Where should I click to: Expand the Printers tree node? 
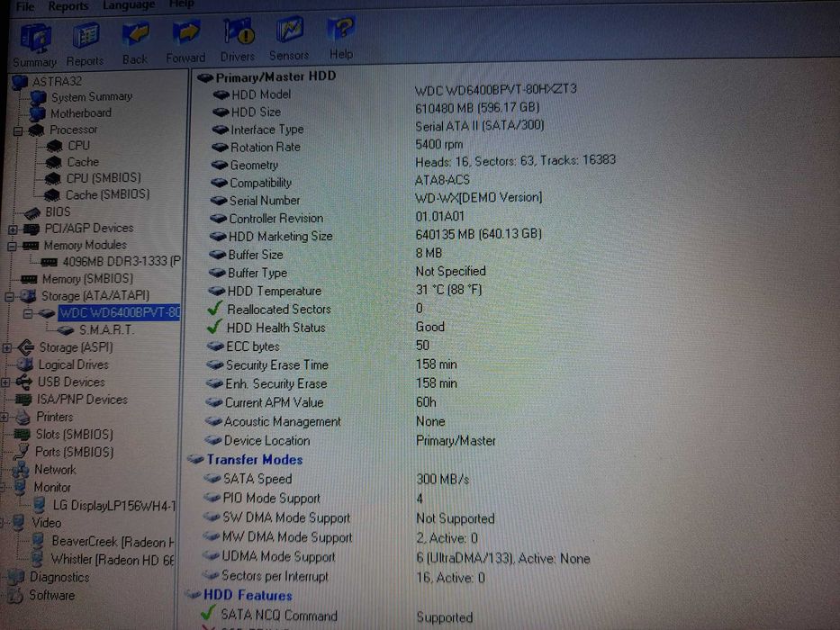(4, 418)
